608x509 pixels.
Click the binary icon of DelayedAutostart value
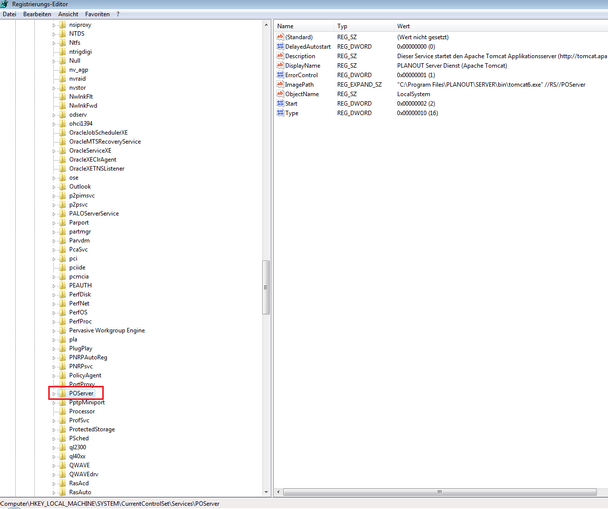click(x=280, y=47)
